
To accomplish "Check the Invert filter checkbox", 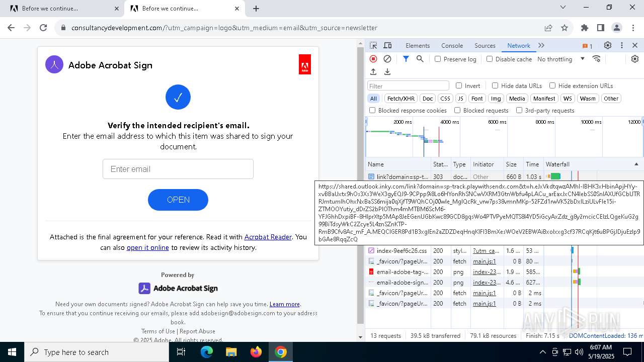I will (x=459, y=85).
